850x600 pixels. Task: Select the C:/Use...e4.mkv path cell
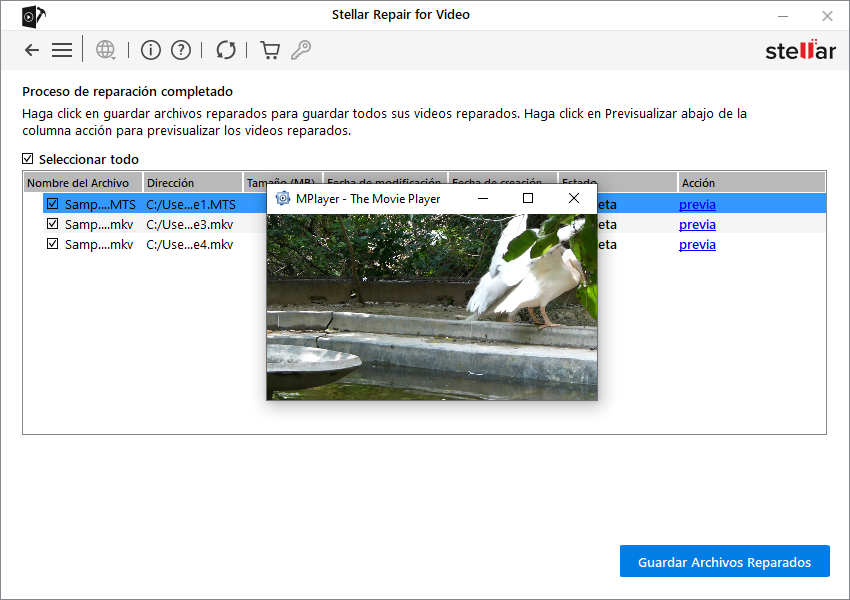click(190, 244)
